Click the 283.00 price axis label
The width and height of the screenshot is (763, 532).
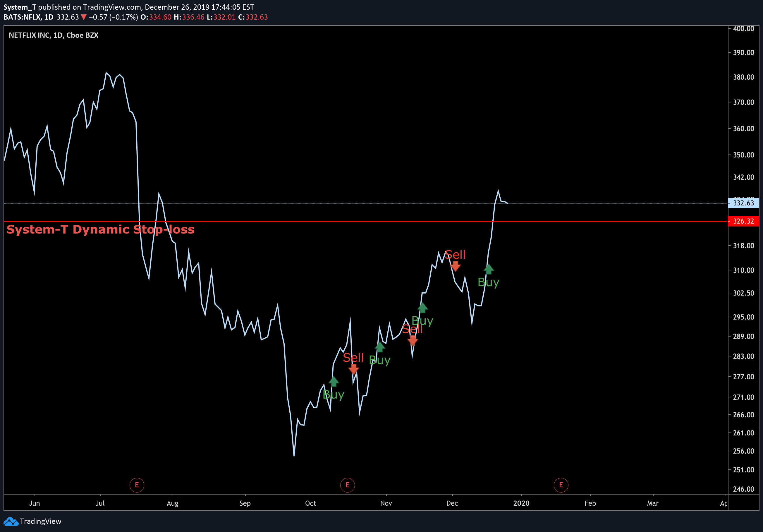pos(744,356)
